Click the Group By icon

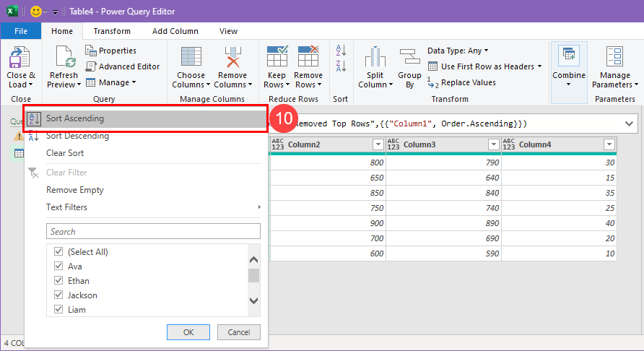[x=409, y=57]
